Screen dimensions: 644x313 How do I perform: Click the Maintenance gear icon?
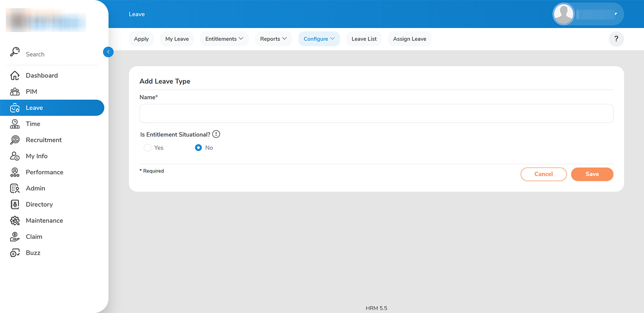tap(15, 221)
